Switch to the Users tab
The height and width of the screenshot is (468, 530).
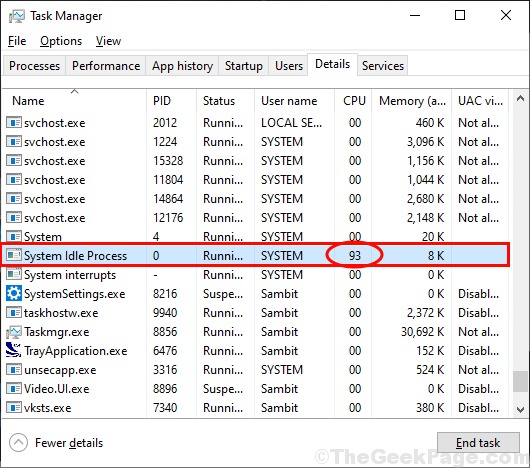(x=289, y=66)
